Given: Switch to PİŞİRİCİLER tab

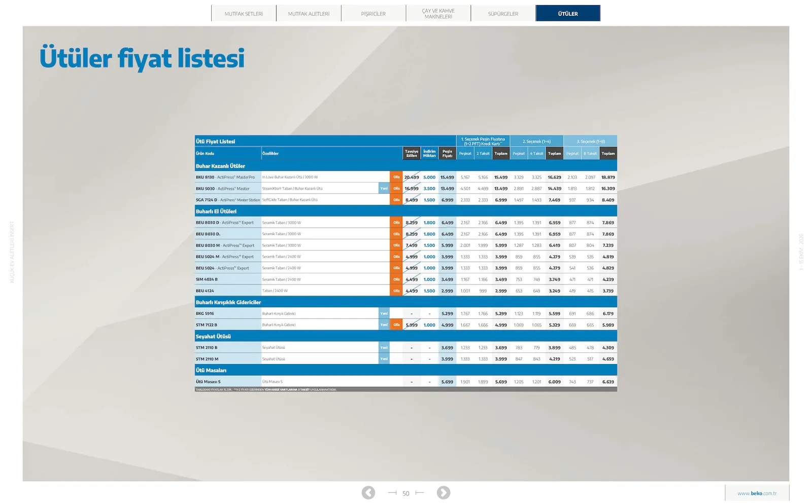Looking at the screenshot, I should point(374,14).
